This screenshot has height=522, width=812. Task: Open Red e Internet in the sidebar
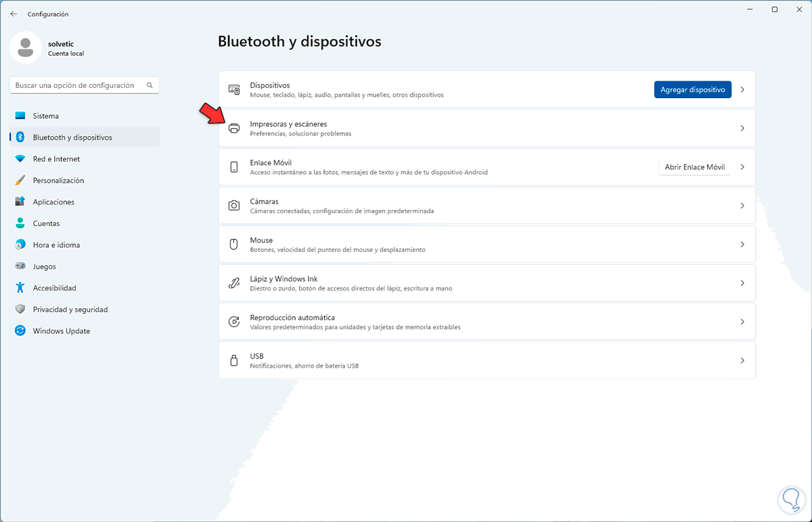coord(56,159)
